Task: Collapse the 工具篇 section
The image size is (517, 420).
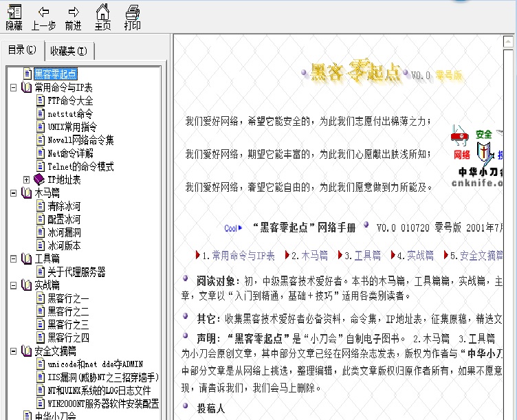Action: 14,258
